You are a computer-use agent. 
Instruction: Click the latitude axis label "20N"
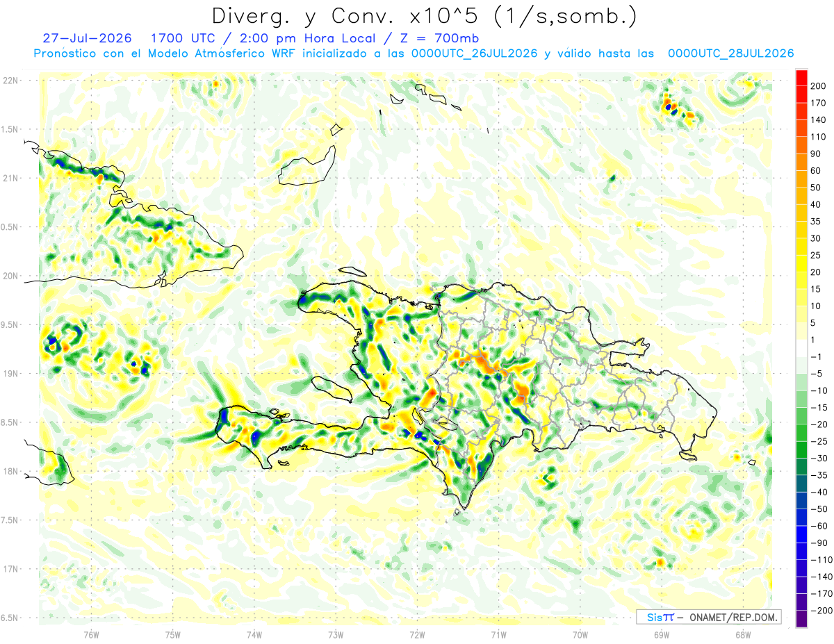tap(10, 276)
